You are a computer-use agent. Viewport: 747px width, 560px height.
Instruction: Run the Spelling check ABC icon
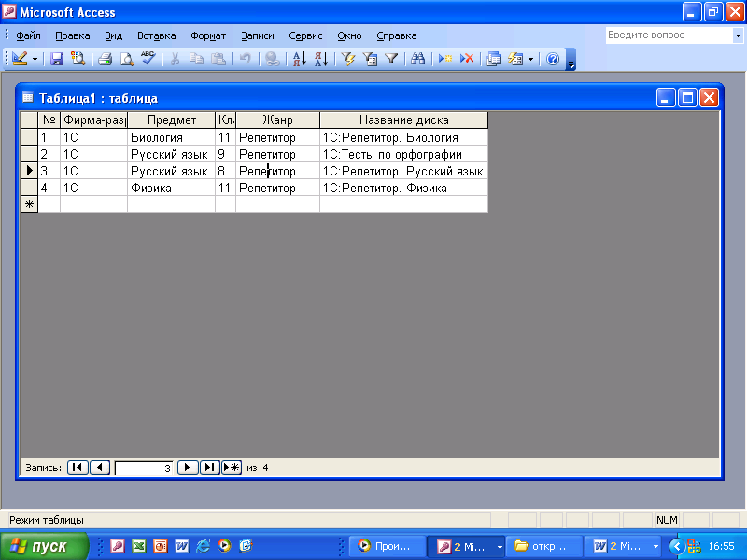(148, 59)
